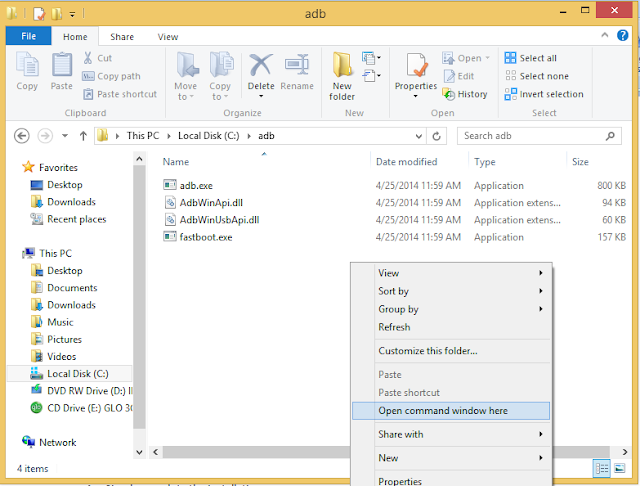Open the New context submenu
Image resolution: width=640 pixels, height=486 pixels.
pos(451,458)
